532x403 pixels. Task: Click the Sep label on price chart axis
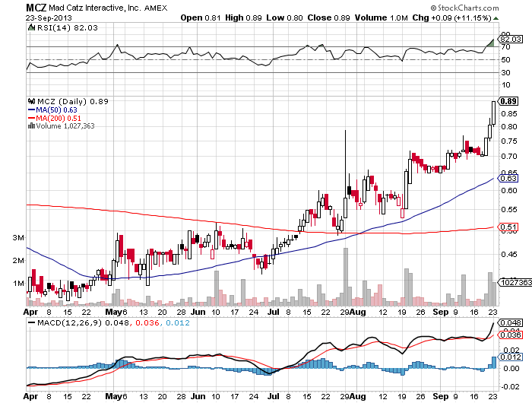(440, 312)
